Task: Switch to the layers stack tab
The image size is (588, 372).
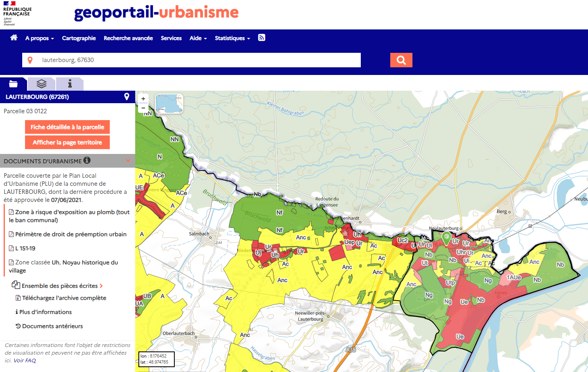Action: 42,84
